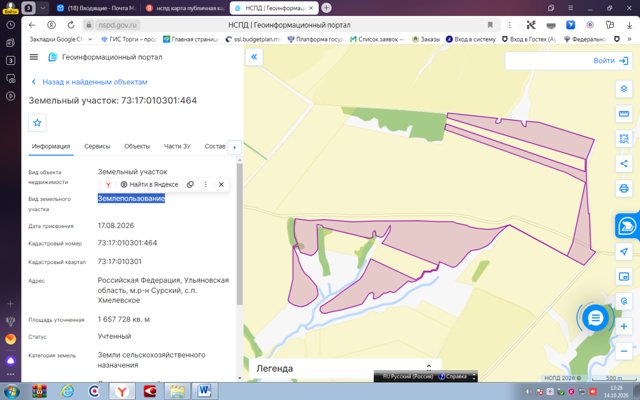This screenshot has width=640, height=400.
Task: Collapse the side panel with double chevron
Action: pyautogui.click(x=254, y=57)
